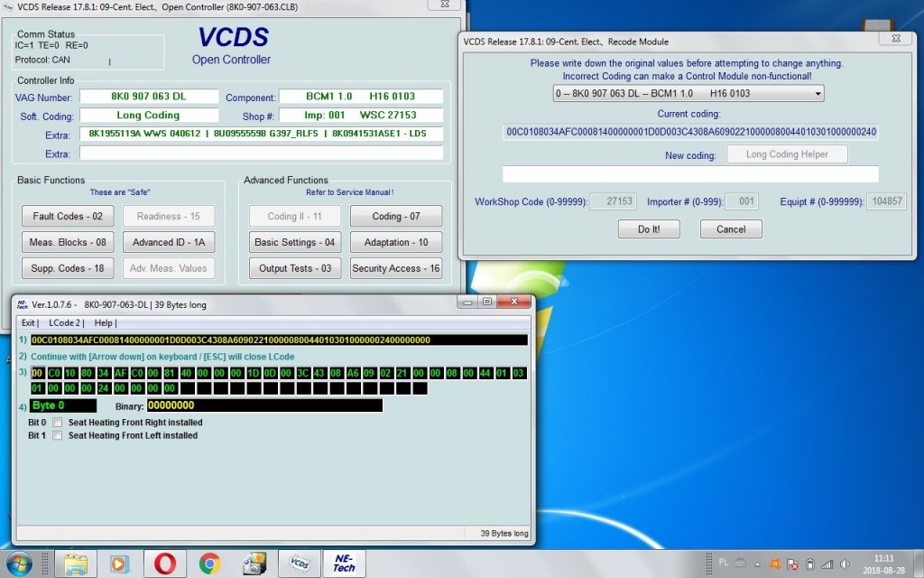Switch to VCDS taskbar icon

[300, 564]
